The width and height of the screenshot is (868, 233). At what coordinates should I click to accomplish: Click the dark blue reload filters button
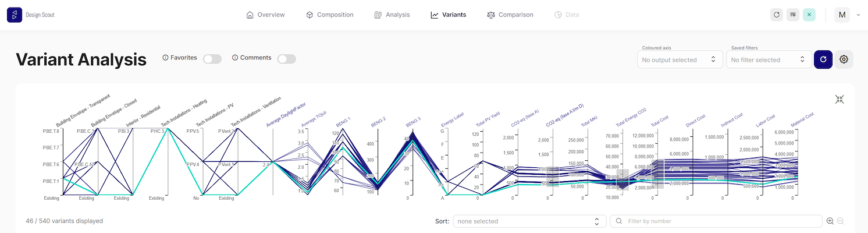click(823, 59)
